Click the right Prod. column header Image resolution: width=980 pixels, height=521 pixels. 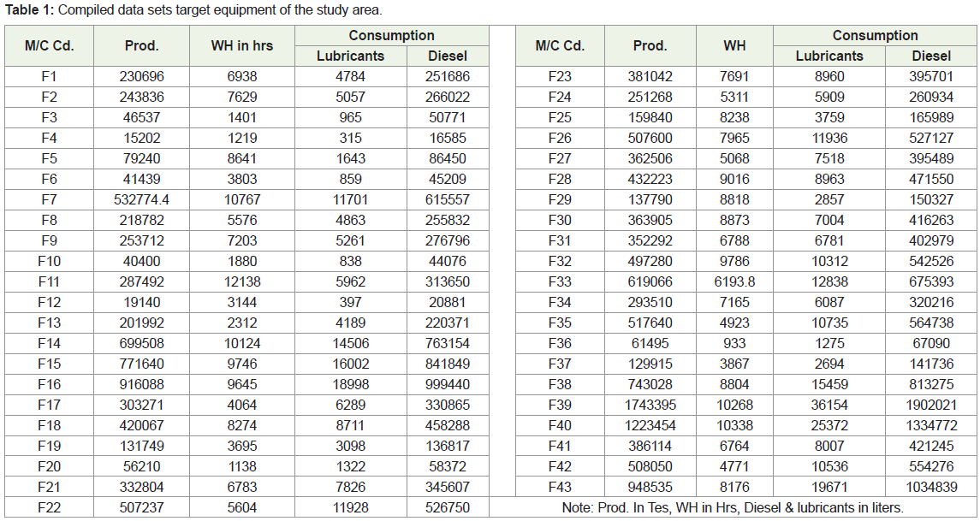pyautogui.click(x=650, y=45)
